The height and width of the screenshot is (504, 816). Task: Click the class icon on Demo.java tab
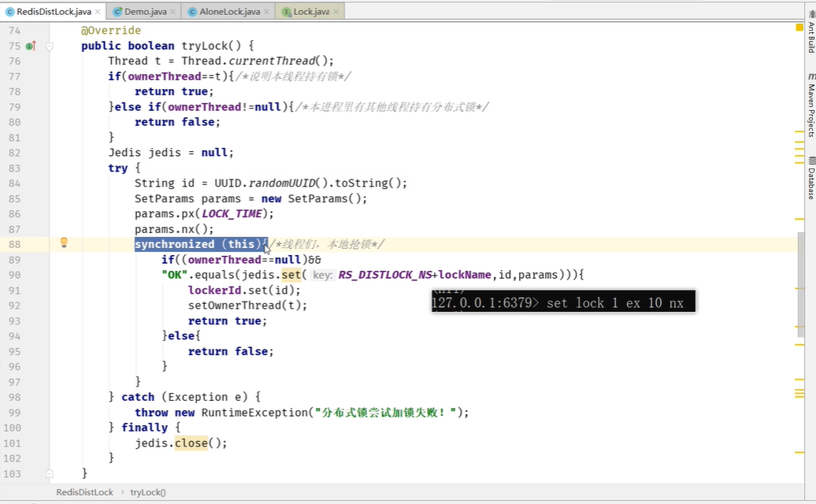click(x=117, y=12)
